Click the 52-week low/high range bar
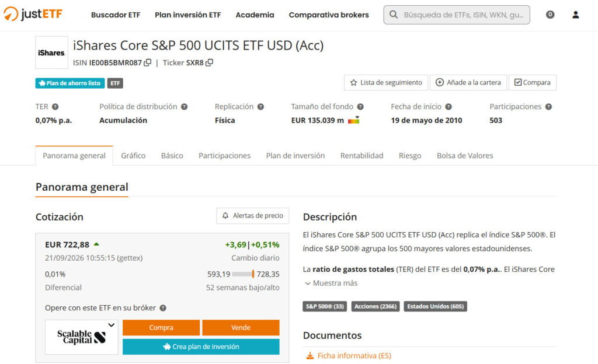The height and width of the screenshot is (364, 598). coord(243,274)
